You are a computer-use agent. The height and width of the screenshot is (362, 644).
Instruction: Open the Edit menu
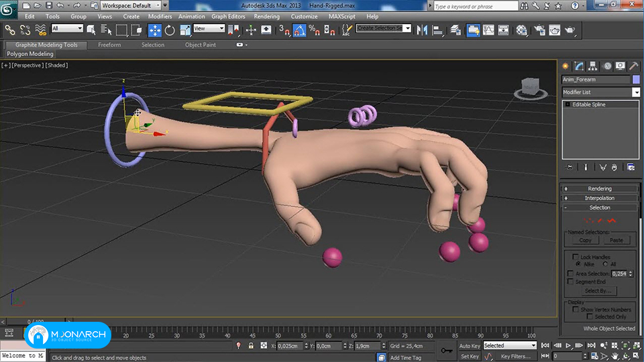pyautogui.click(x=30, y=16)
